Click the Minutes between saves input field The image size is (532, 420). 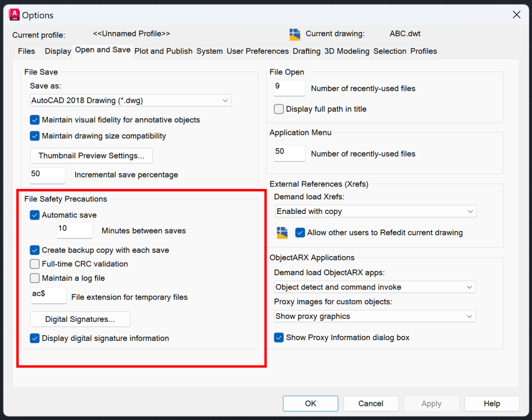74,230
